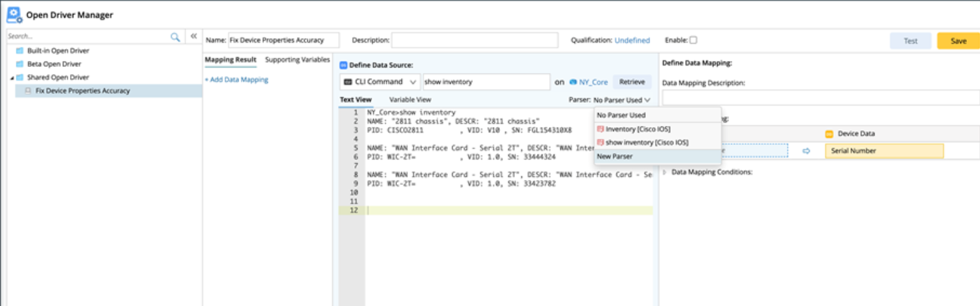Open the Supporting Variables tab

[297, 60]
